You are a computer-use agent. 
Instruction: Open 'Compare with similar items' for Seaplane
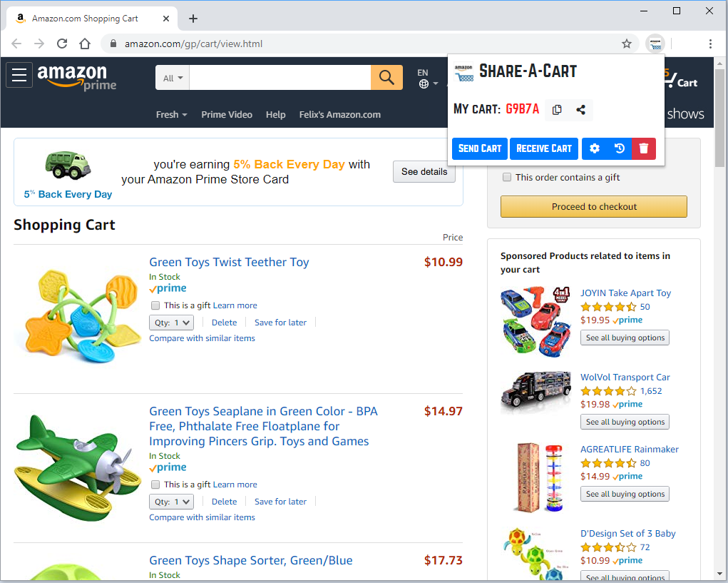coord(202,517)
